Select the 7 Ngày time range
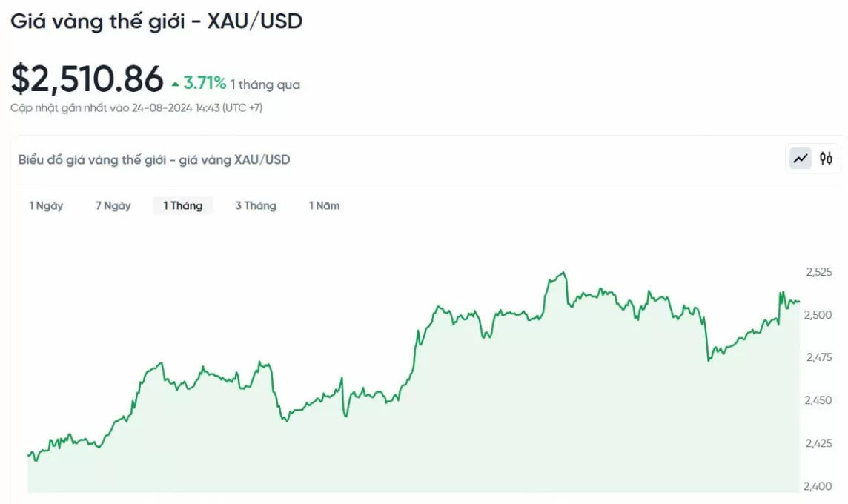 click(113, 205)
